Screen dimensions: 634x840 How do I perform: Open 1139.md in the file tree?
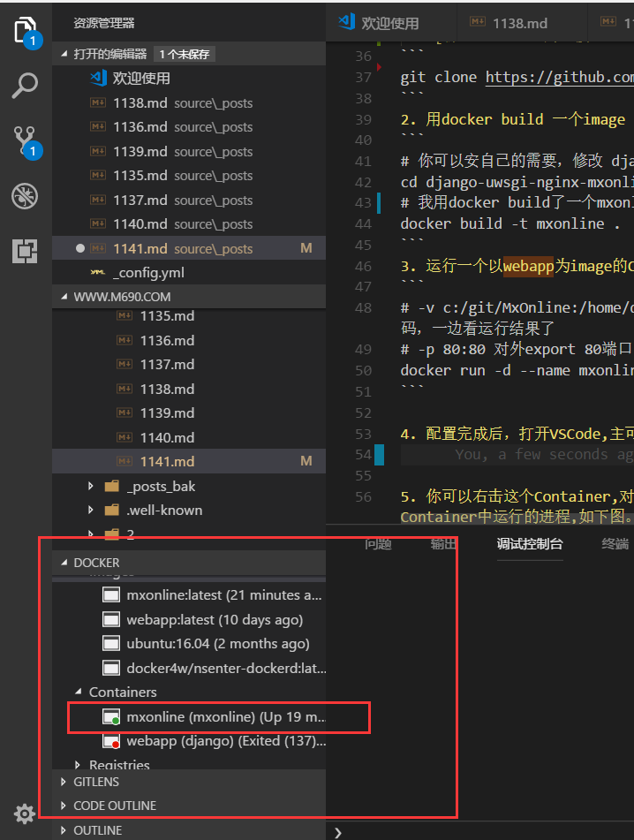[189, 413]
